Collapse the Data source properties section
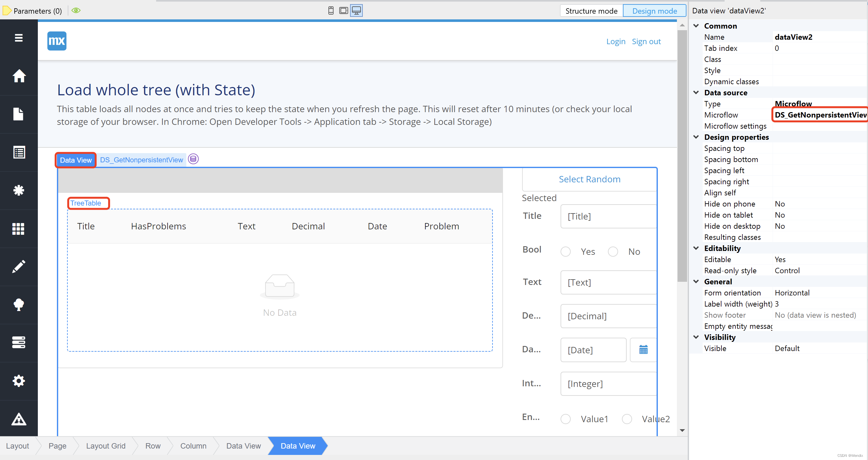This screenshot has height=460, width=868. 696,92
